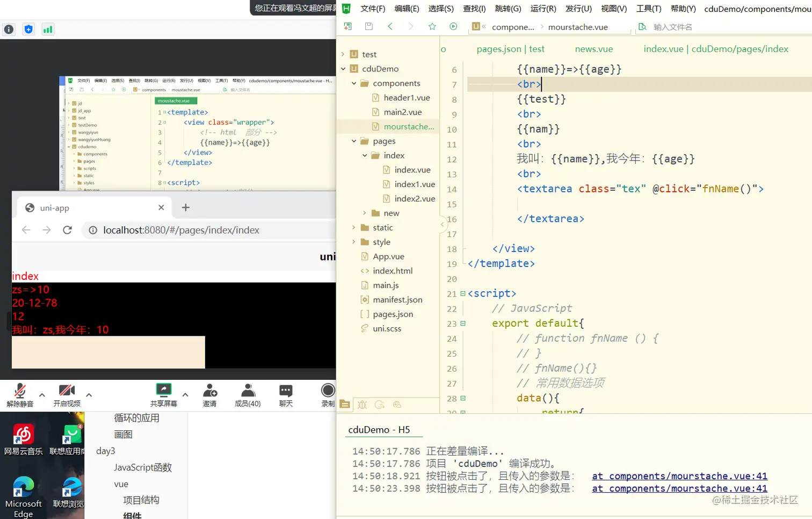
Task: Select the cduDemo - H5 console tab
Action: pos(379,430)
